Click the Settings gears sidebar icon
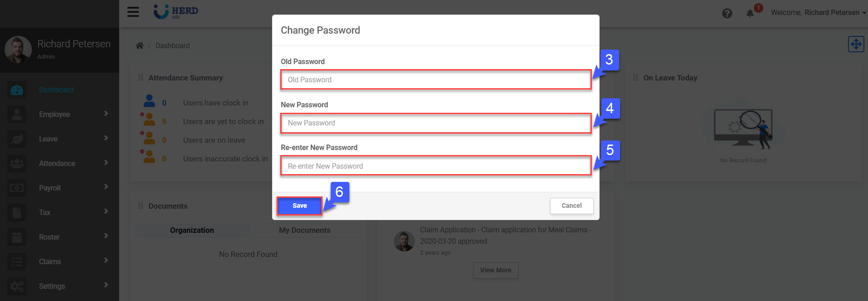868x301 pixels. click(17, 286)
